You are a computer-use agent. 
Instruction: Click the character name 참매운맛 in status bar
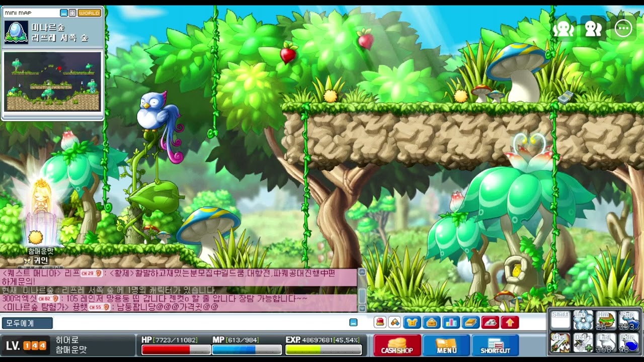coord(71,350)
